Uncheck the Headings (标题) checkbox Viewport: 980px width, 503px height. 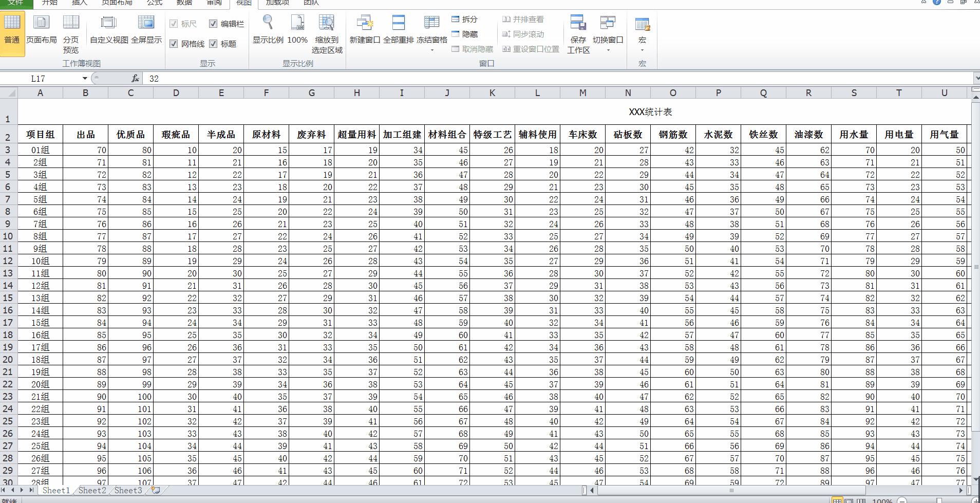pos(213,44)
